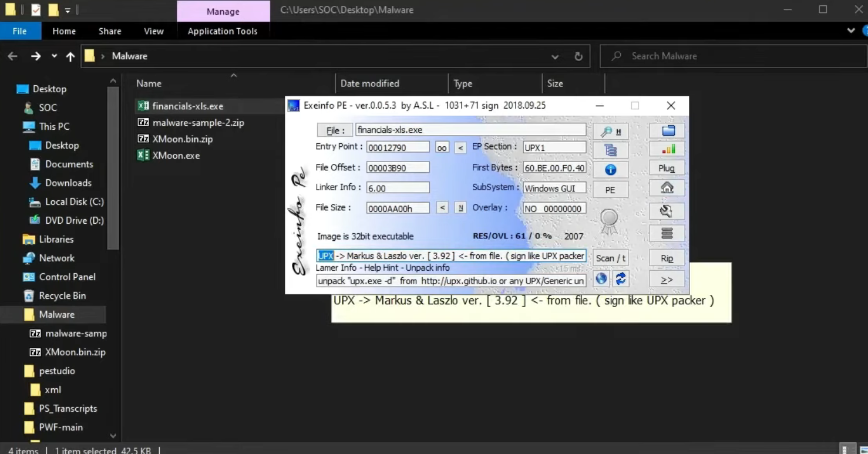Click the entropy graph icon
Image resolution: width=868 pixels, height=454 pixels.
[x=667, y=149]
